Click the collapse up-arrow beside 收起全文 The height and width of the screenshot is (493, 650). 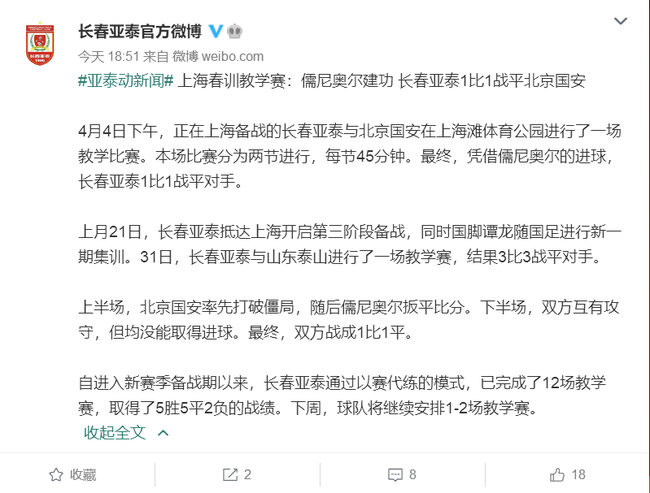(x=163, y=433)
